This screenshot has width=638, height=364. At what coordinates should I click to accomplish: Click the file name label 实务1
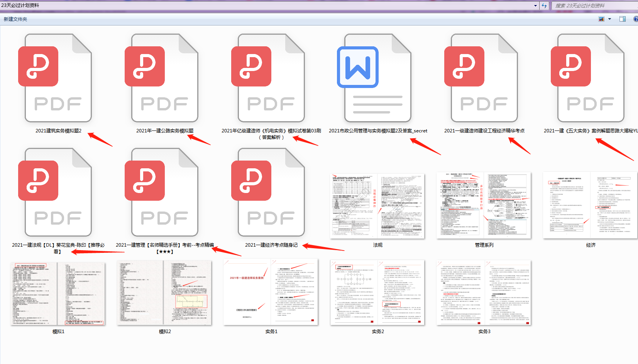pos(271,332)
